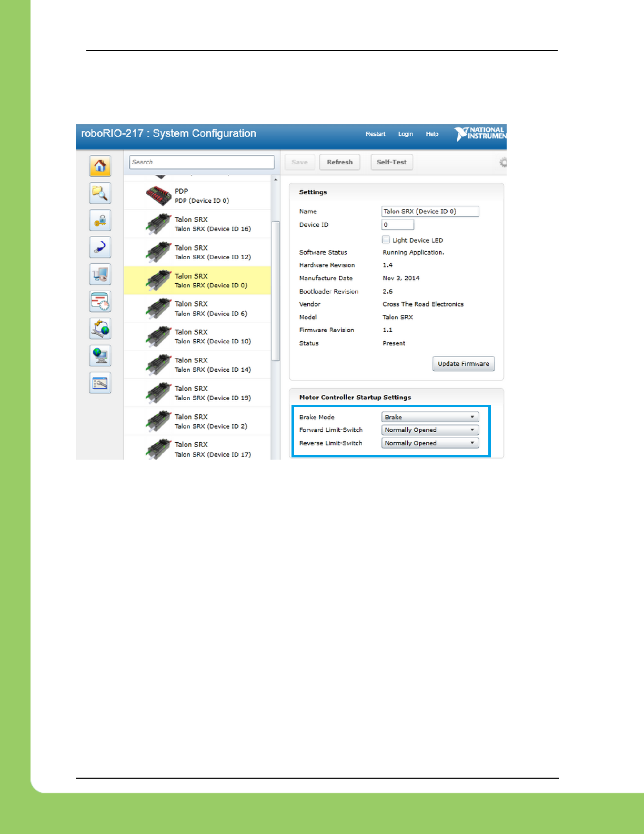Open the blue network cable icon

point(100,247)
